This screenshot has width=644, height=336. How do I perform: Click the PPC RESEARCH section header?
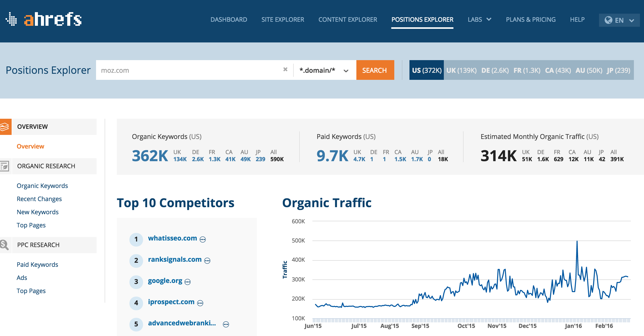tap(54, 245)
